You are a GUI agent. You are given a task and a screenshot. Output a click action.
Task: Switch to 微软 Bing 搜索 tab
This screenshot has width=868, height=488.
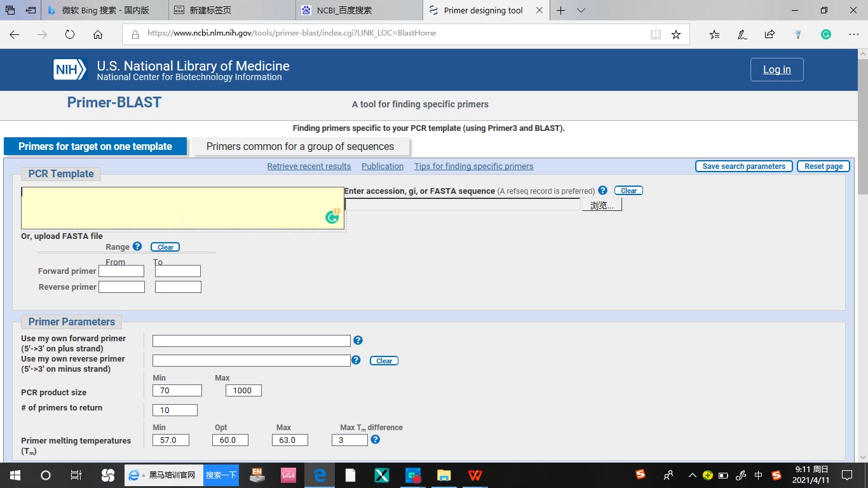105,10
